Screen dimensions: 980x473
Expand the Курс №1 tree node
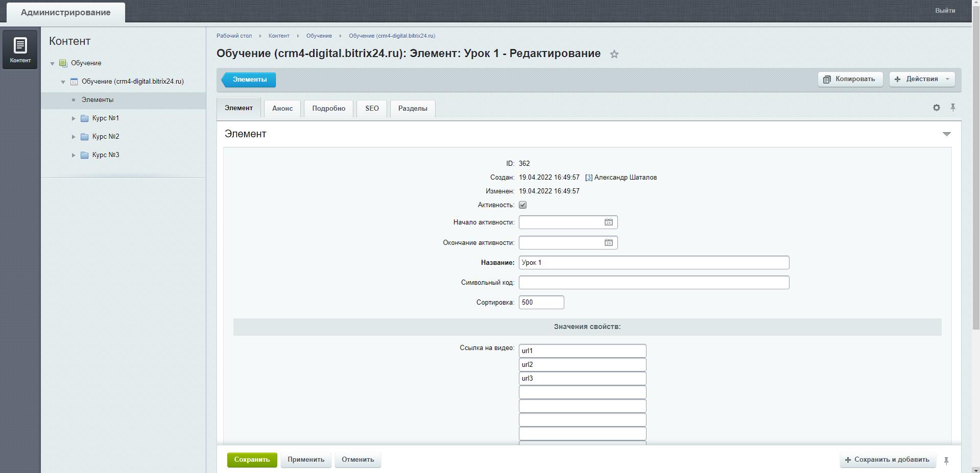pos(74,118)
